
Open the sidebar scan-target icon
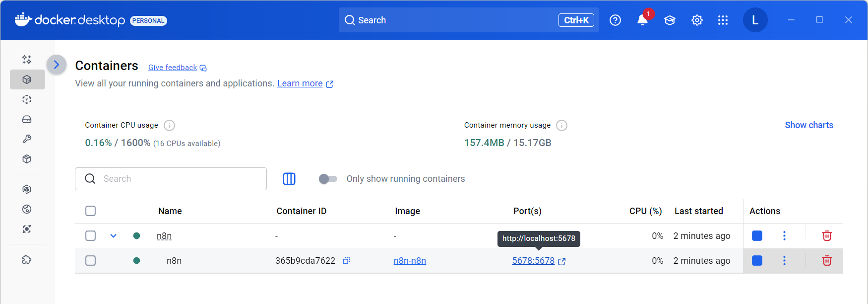[x=27, y=229]
